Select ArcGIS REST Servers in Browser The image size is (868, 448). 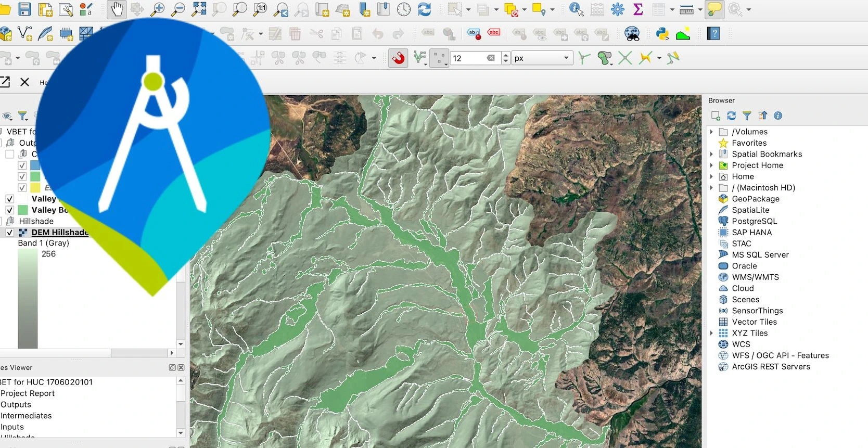(771, 366)
